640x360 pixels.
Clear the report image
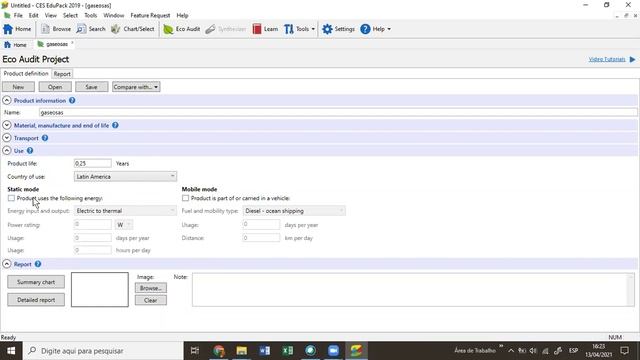[x=151, y=300]
